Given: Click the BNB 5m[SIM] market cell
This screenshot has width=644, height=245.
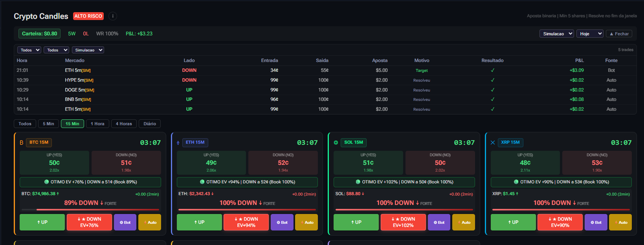Looking at the screenshot, I should point(78,99).
